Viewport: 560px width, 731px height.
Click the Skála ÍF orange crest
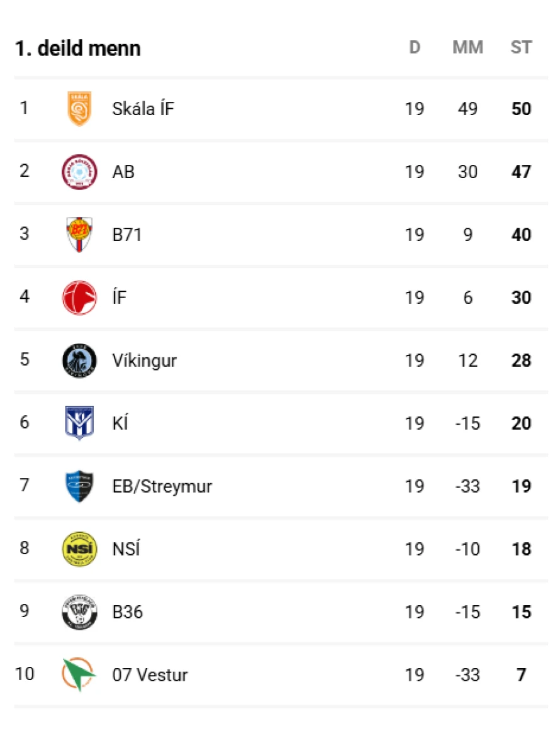pos(79,109)
